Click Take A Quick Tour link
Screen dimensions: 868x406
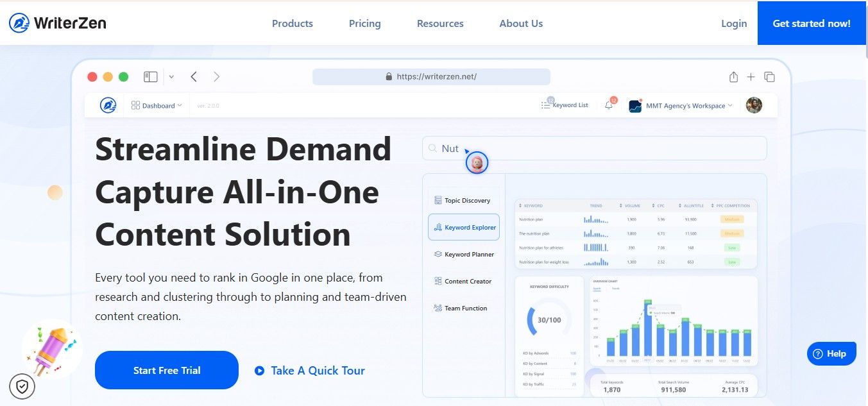(310, 370)
